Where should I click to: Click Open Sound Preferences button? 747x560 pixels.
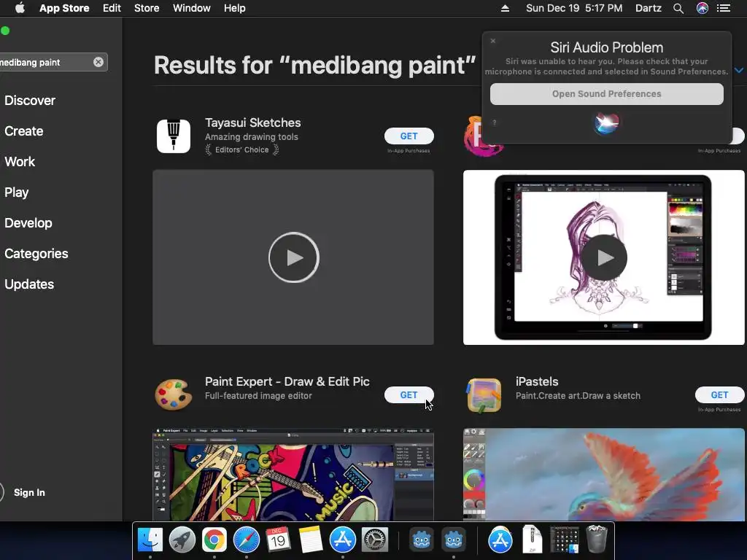tap(606, 94)
